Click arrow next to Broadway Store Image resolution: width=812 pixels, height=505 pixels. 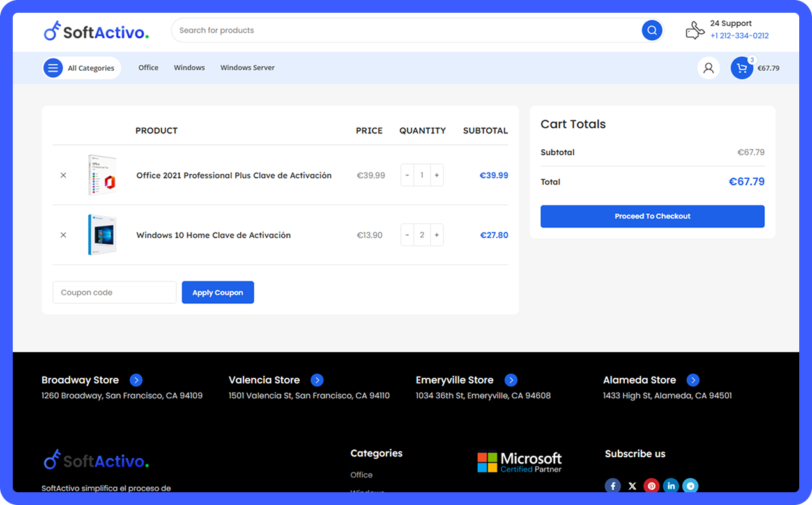tap(136, 380)
